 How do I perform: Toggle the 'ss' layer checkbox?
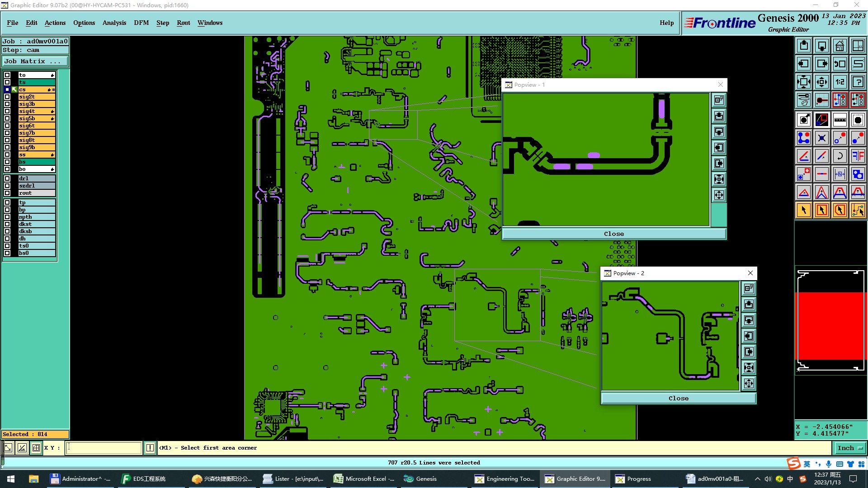pyautogui.click(x=7, y=155)
